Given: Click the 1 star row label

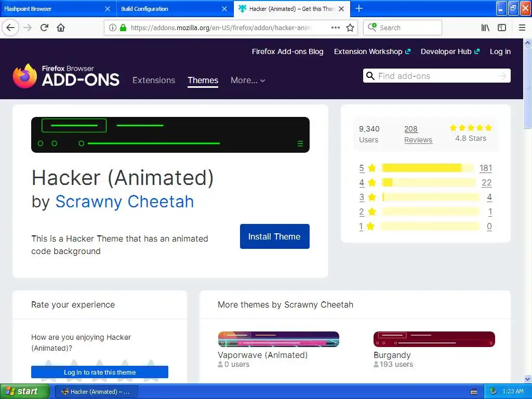Looking at the screenshot, I should (367, 227).
